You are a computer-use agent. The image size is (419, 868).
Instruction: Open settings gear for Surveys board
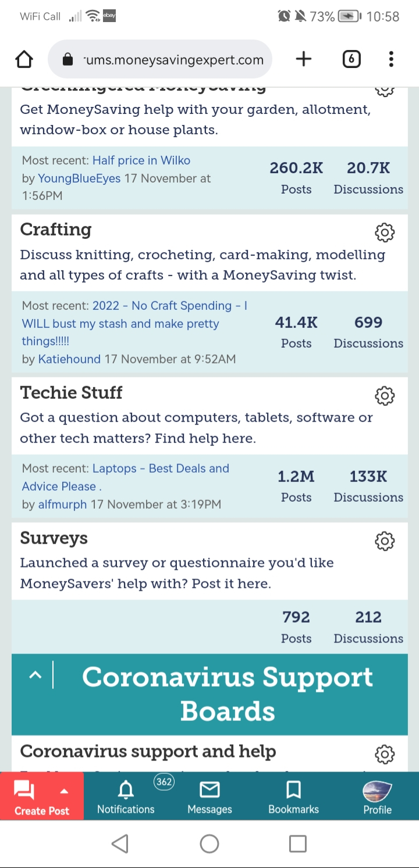tap(384, 541)
